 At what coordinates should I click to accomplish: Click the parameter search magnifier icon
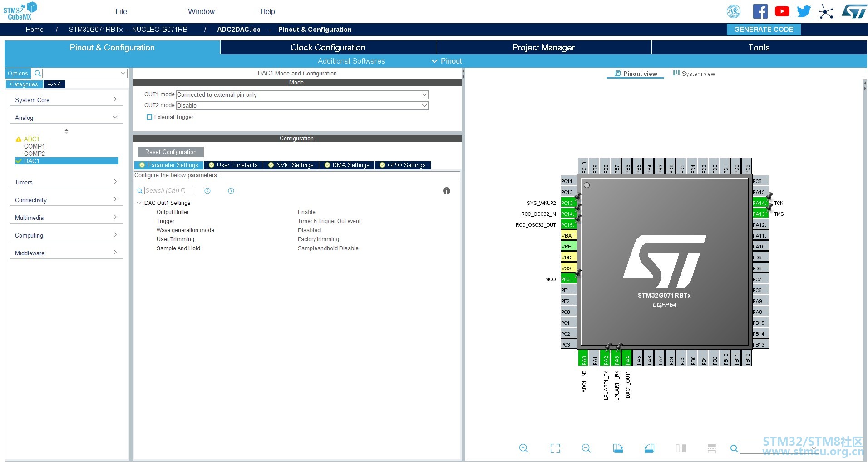click(140, 191)
